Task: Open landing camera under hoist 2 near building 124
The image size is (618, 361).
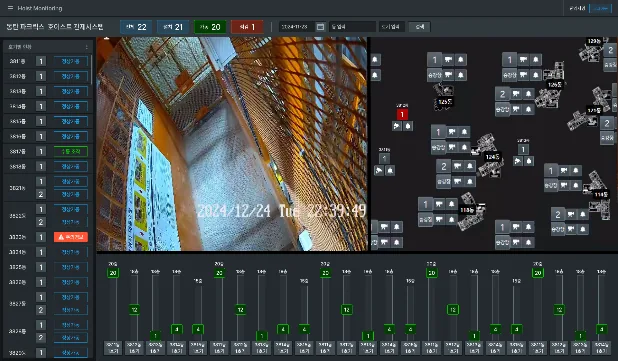Action: click(457, 181)
